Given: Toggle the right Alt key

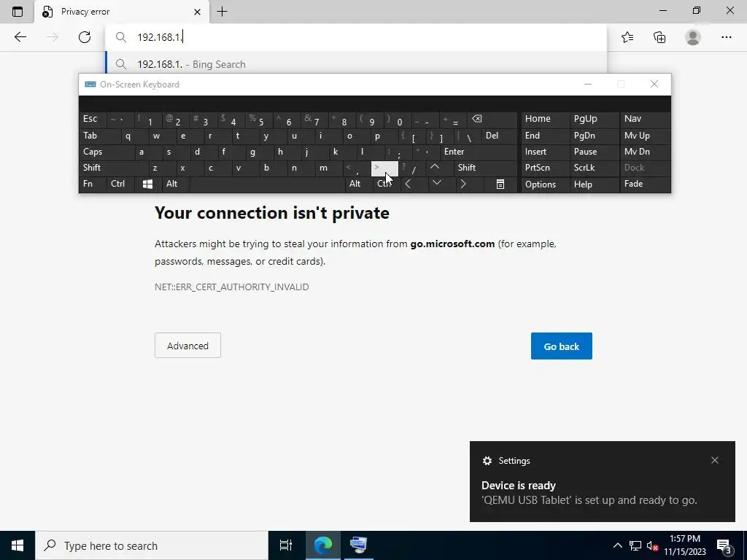Looking at the screenshot, I should click(359, 184).
